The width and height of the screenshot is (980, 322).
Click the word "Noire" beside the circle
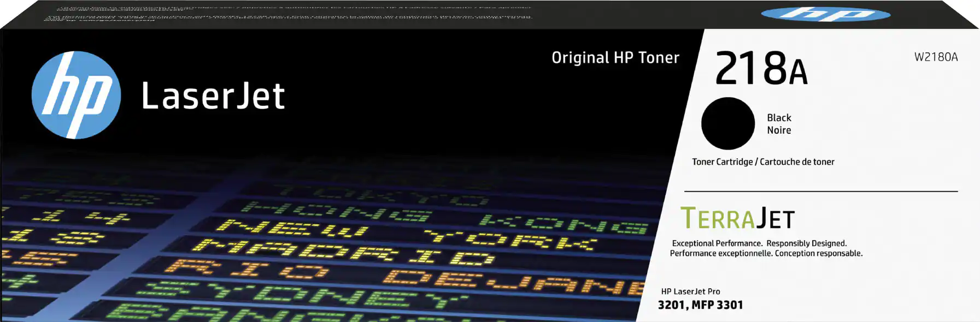pyautogui.click(x=779, y=130)
